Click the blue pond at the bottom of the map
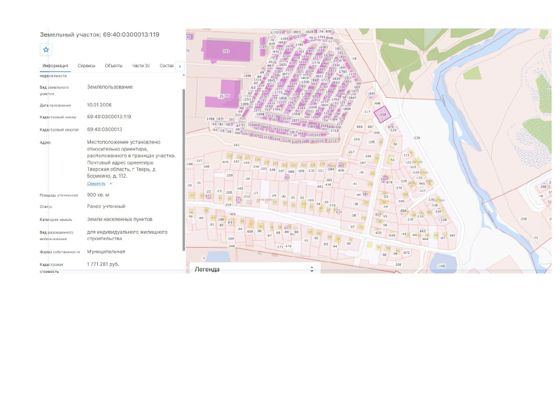 (x=443, y=265)
